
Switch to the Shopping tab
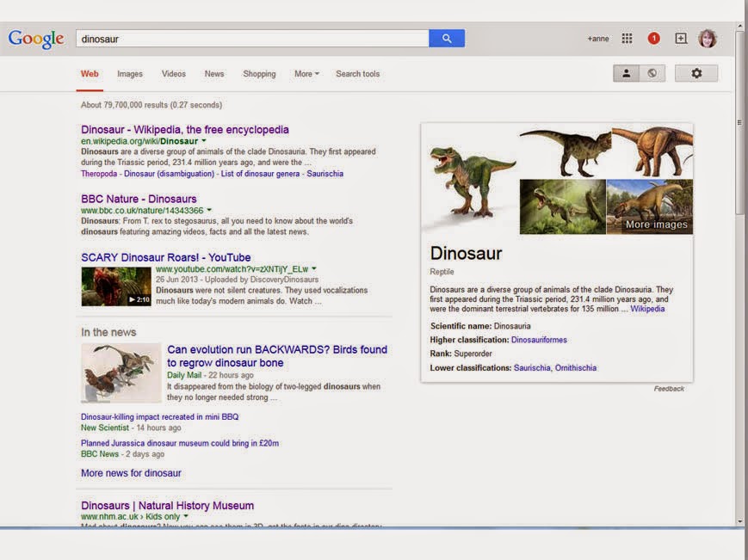point(259,74)
